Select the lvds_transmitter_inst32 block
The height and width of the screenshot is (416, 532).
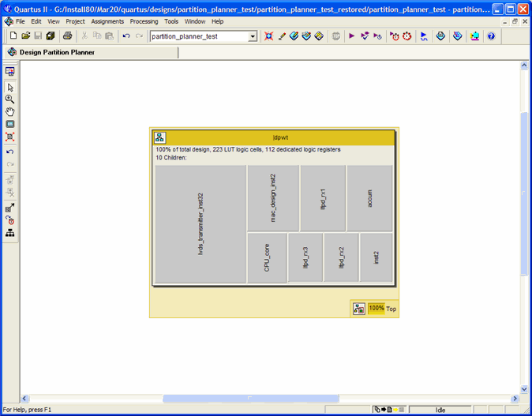pyautogui.click(x=200, y=223)
